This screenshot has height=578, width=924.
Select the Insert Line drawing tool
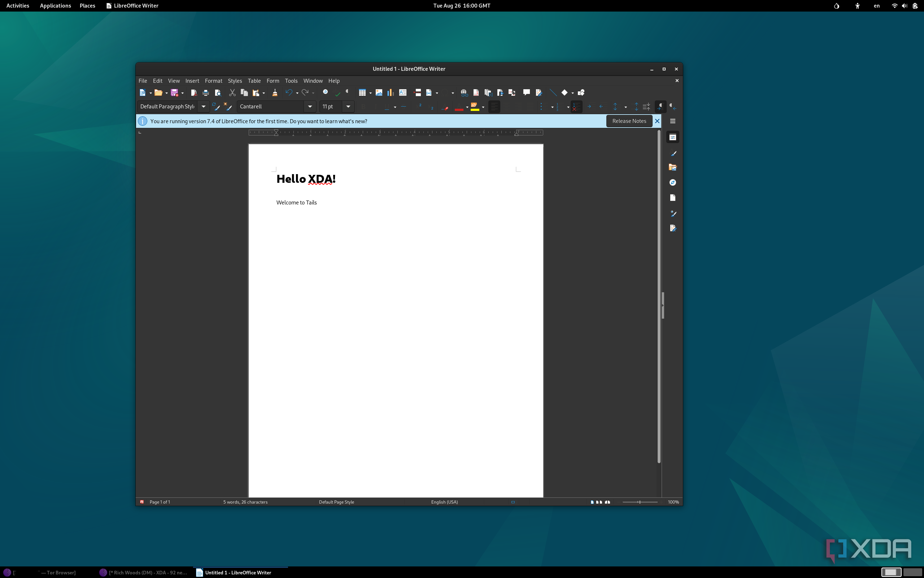click(553, 92)
